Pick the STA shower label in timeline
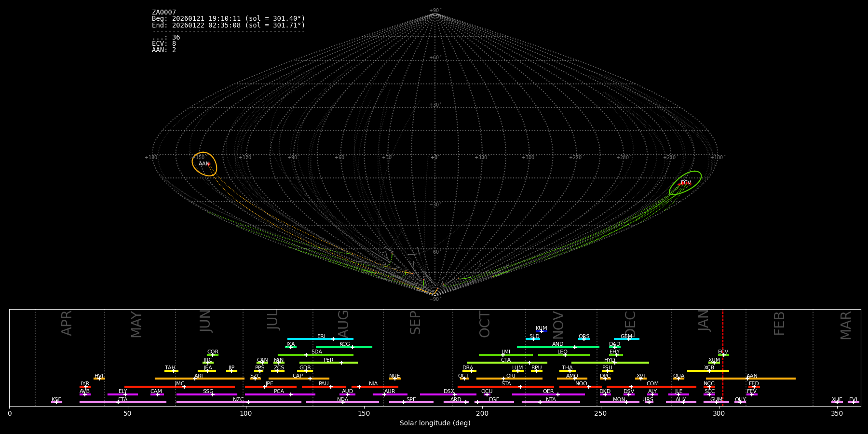Screen dimensions: 868x434 pos(506,384)
